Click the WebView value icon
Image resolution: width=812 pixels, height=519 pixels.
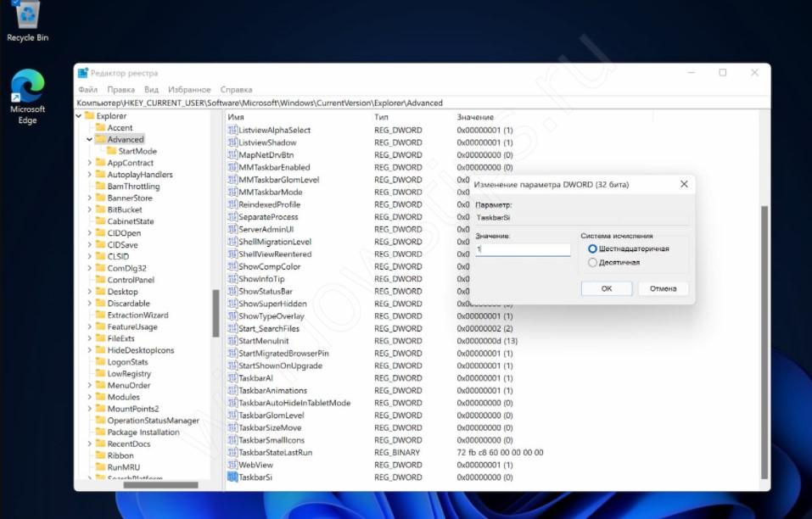(x=232, y=465)
